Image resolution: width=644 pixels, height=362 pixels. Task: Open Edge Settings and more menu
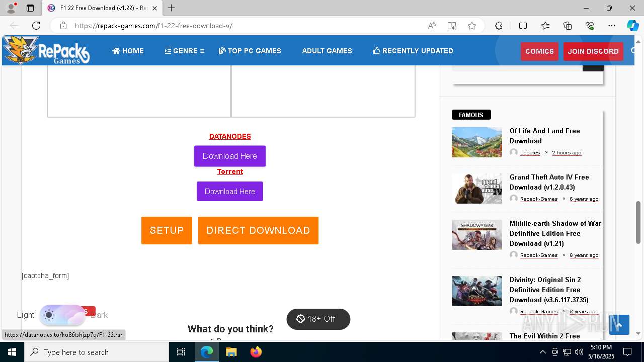click(612, 26)
